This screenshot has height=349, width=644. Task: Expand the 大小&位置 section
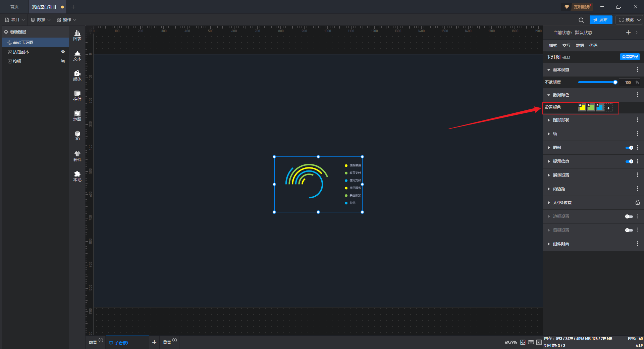[x=549, y=203]
